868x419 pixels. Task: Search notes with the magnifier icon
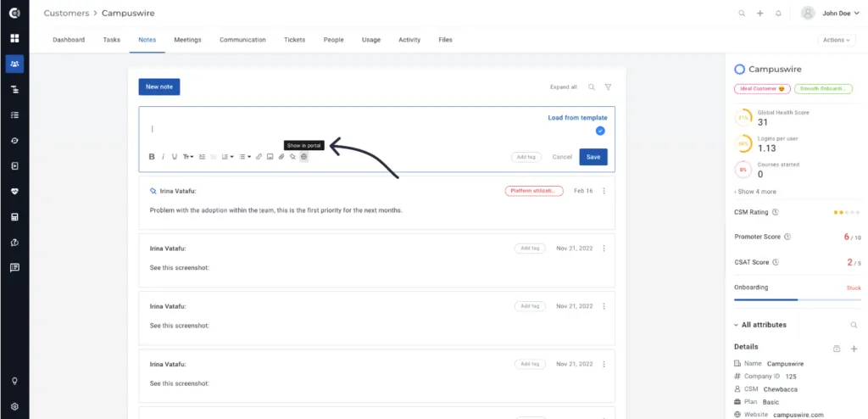pyautogui.click(x=592, y=87)
